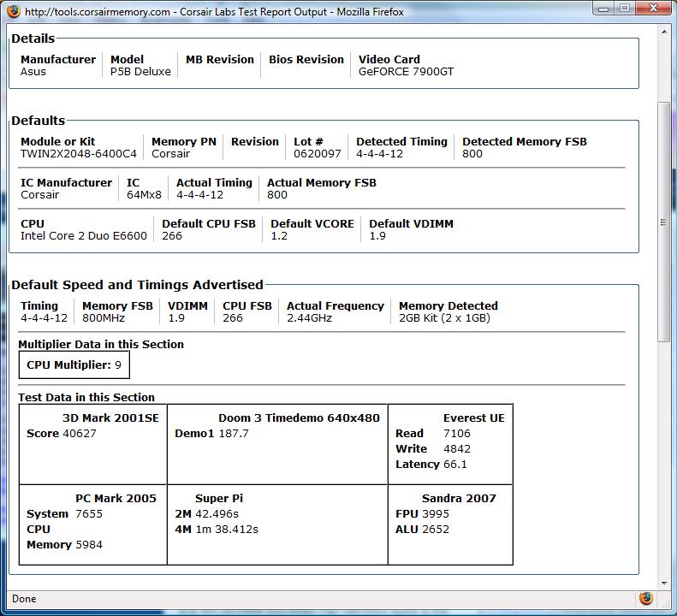This screenshot has width=677, height=616.
Task: Click the vertical scrollbar thumb
Action: (x=664, y=222)
